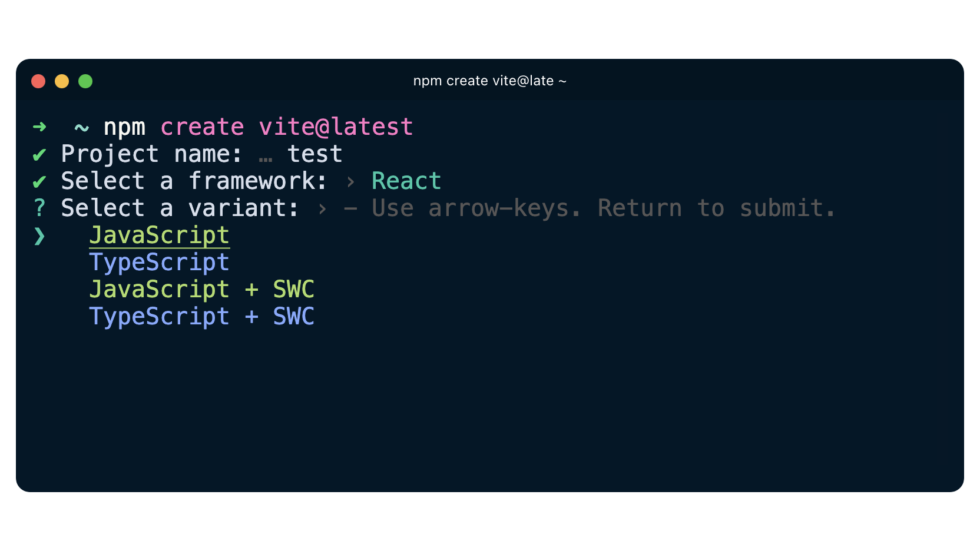Screen dimensions: 980x551
Task: Click the vite@latest command text
Action: (x=336, y=127)
